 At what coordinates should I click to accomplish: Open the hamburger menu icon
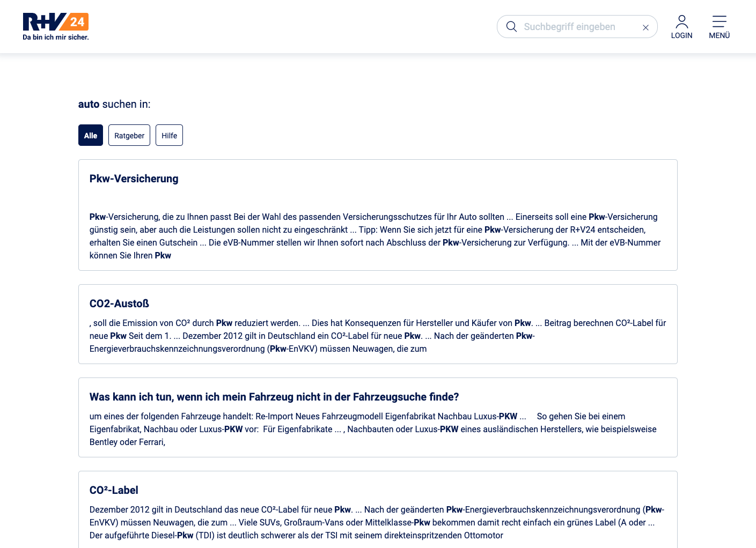[x=719, y=21]
